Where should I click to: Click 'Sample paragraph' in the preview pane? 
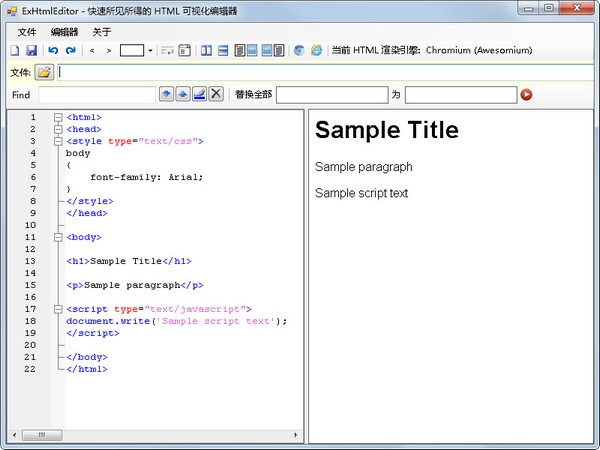pos(364,167)
